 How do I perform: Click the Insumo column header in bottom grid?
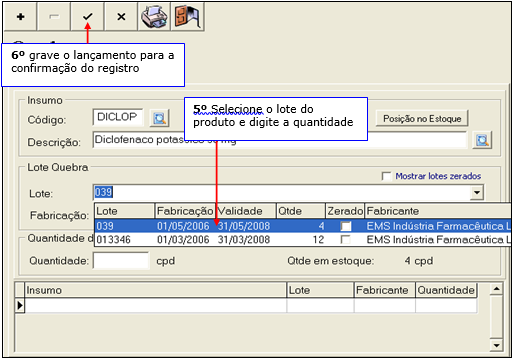[156, 290]
